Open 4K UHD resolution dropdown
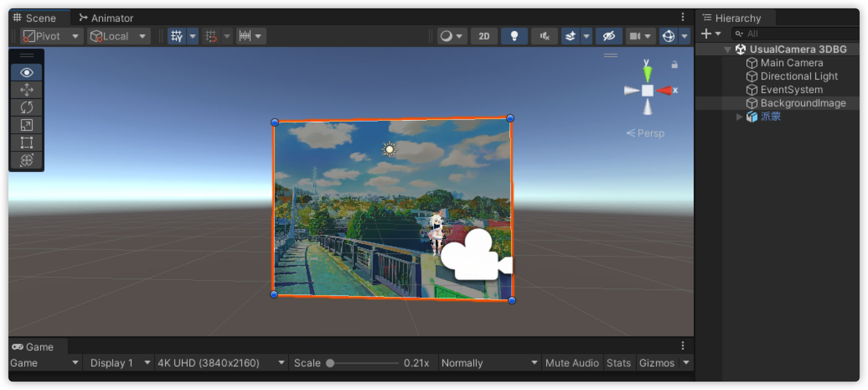This screenshot has height=390, width=868. click(x=221, y=363)
